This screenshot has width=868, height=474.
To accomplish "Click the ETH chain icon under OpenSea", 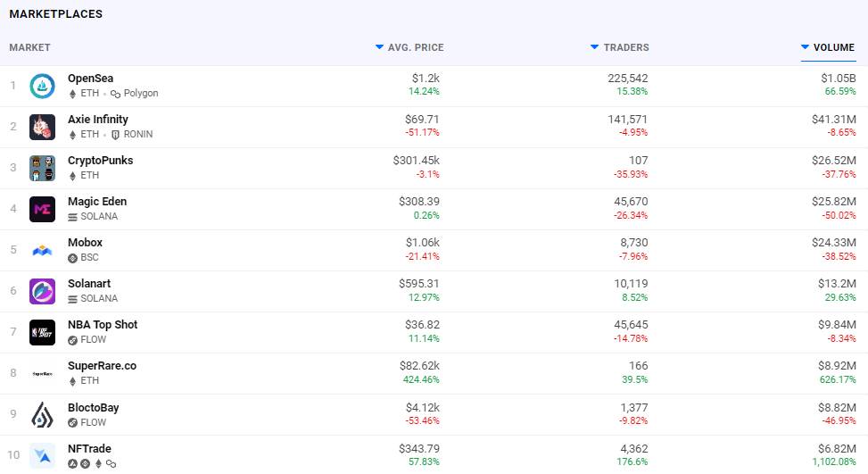I will tap(72, 94).
